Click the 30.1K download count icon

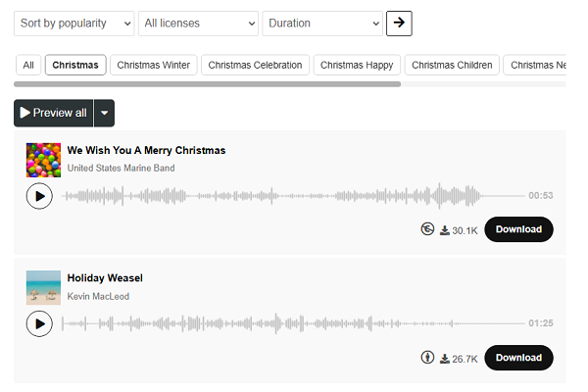pyautogui.click(x=445, y=230)
